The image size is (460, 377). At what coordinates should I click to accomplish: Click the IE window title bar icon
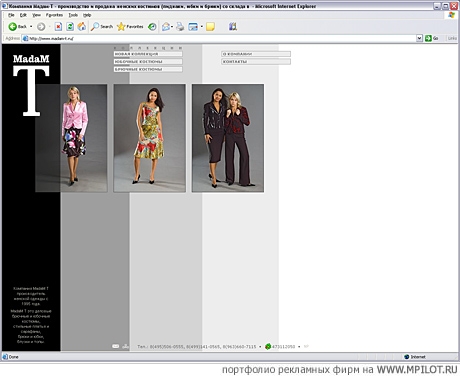[x=5, y=6]
